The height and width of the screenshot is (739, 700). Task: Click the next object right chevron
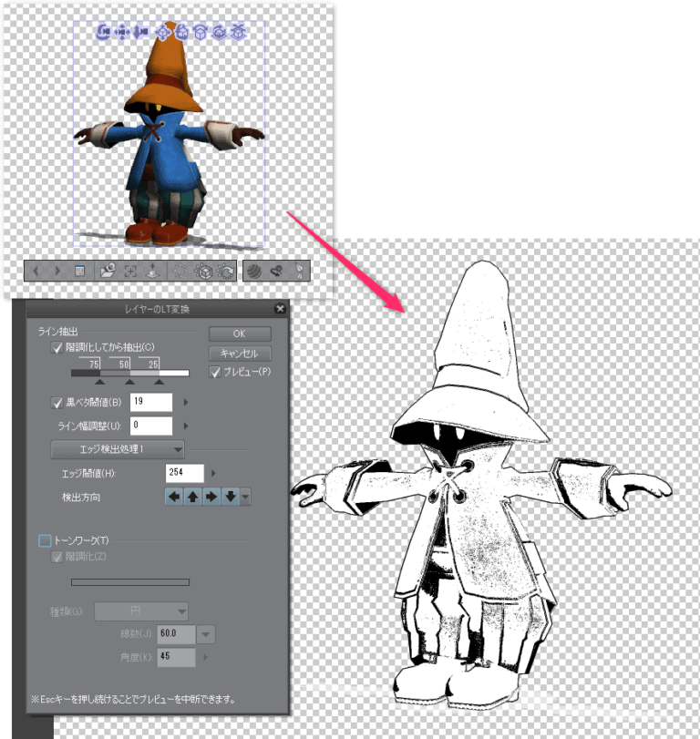coord(57,271)
